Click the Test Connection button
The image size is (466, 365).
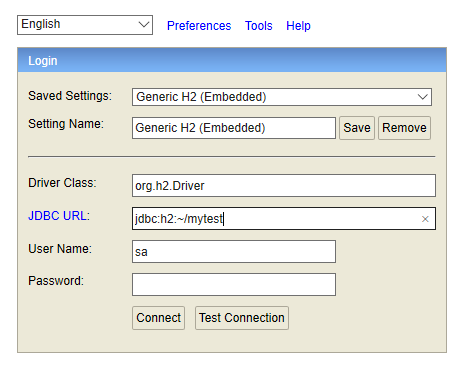click(242, 318)
